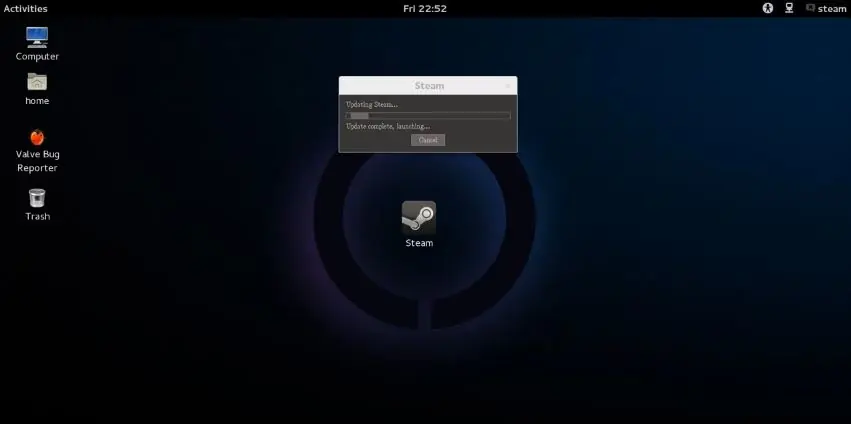Open the clock showing Fri 22:52
The image size is (851, 424).
pyautogui.click(x=425, y=9)
